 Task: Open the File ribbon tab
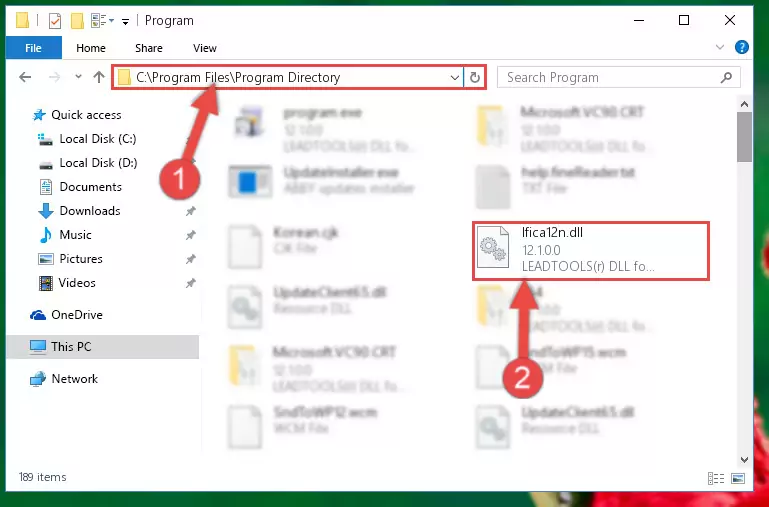click(x=33, y=48)
